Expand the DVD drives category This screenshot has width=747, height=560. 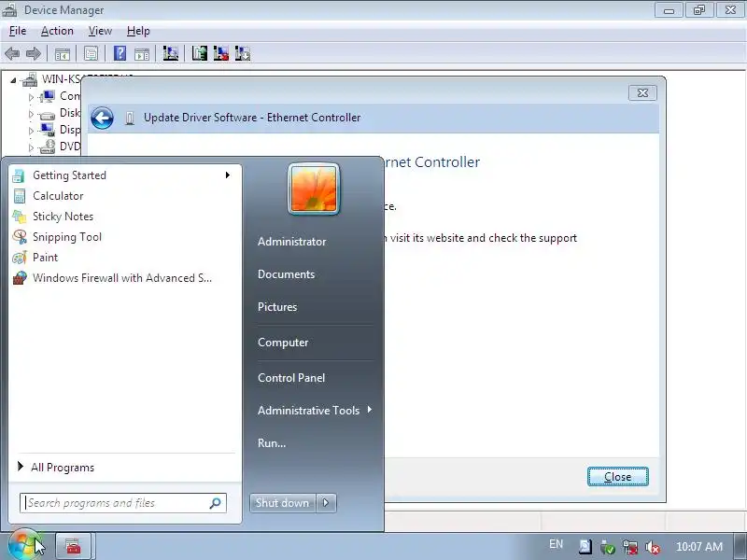tap(31, 147)
